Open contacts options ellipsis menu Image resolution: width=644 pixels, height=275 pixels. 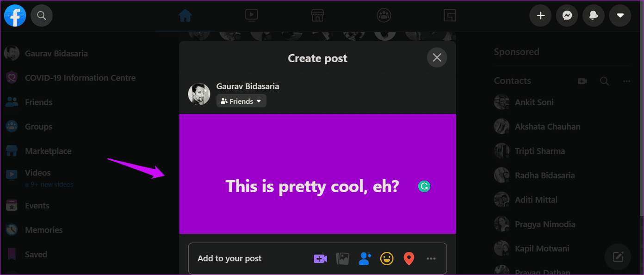626,81
